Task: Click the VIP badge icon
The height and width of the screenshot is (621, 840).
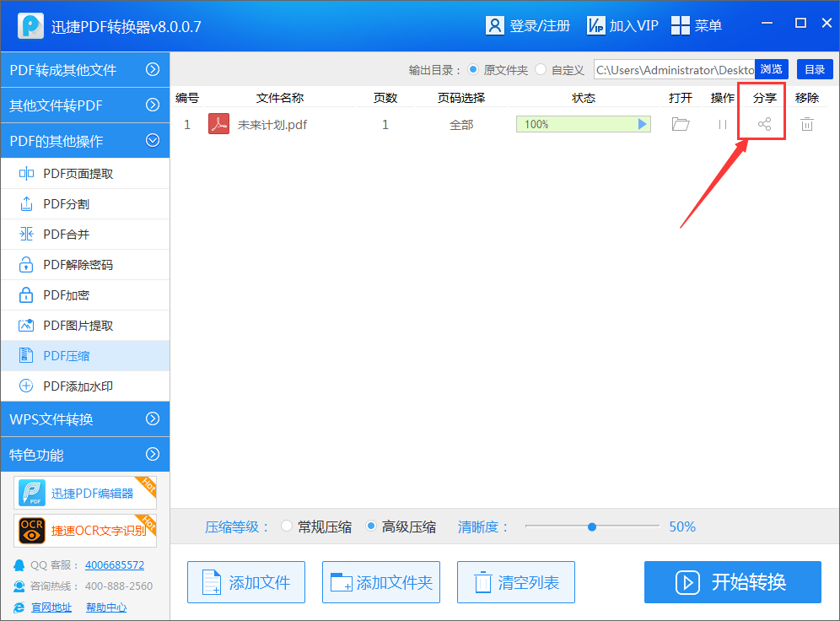Action: (x=595, y=25)
